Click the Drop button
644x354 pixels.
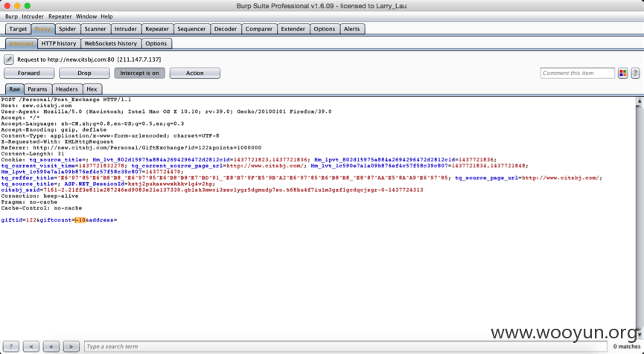click(84, 73)
